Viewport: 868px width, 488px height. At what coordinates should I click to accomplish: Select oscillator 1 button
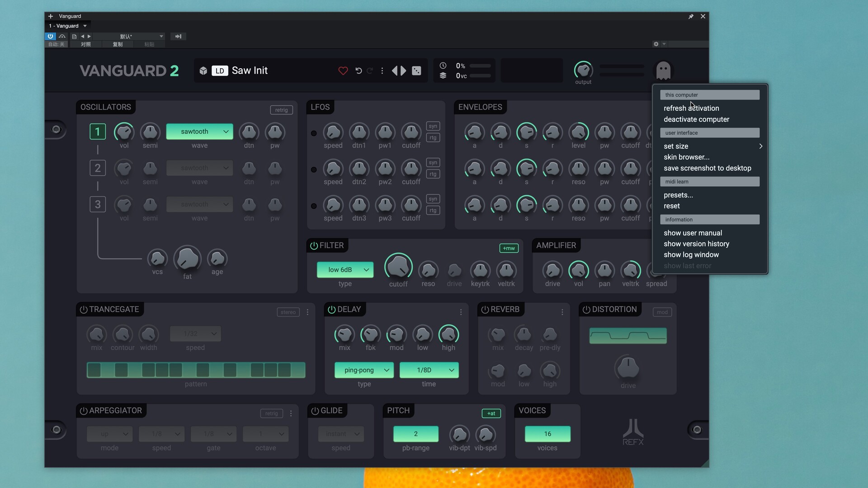(98, 131)
